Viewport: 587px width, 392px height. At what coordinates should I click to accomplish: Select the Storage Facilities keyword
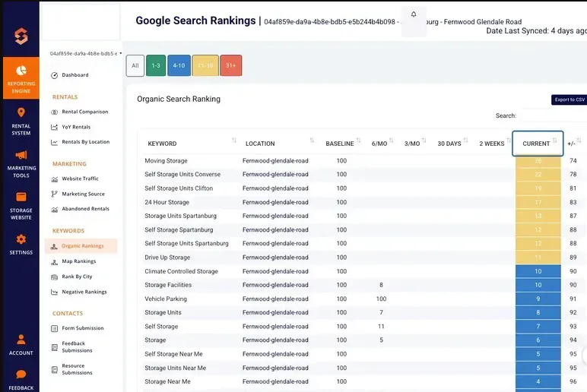[168, 285]
